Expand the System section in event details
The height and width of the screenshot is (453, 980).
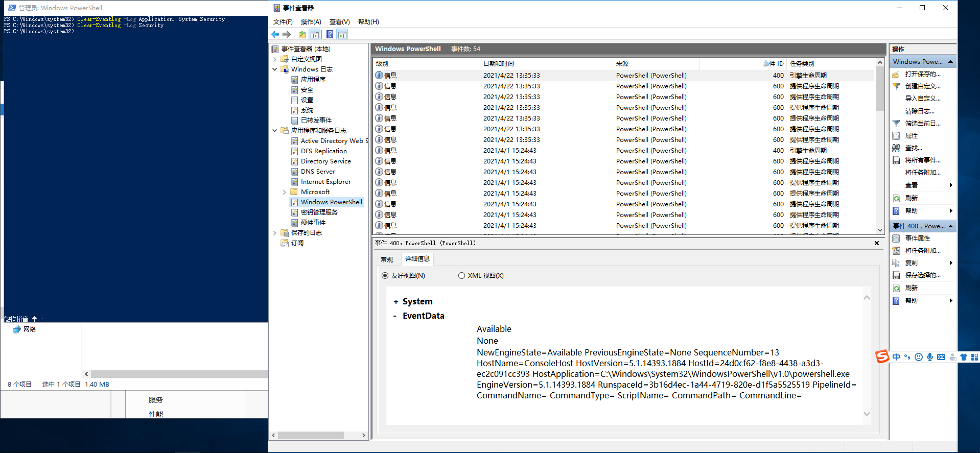396,302
